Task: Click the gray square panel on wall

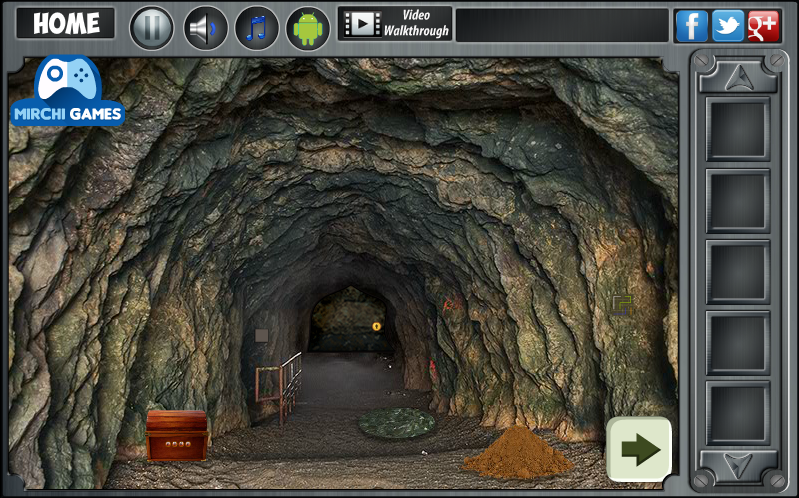Action: 261,335
